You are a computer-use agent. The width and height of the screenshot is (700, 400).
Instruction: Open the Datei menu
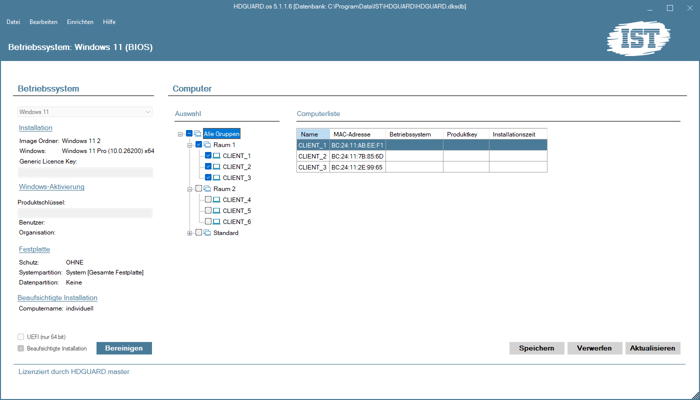click(13, 22)
